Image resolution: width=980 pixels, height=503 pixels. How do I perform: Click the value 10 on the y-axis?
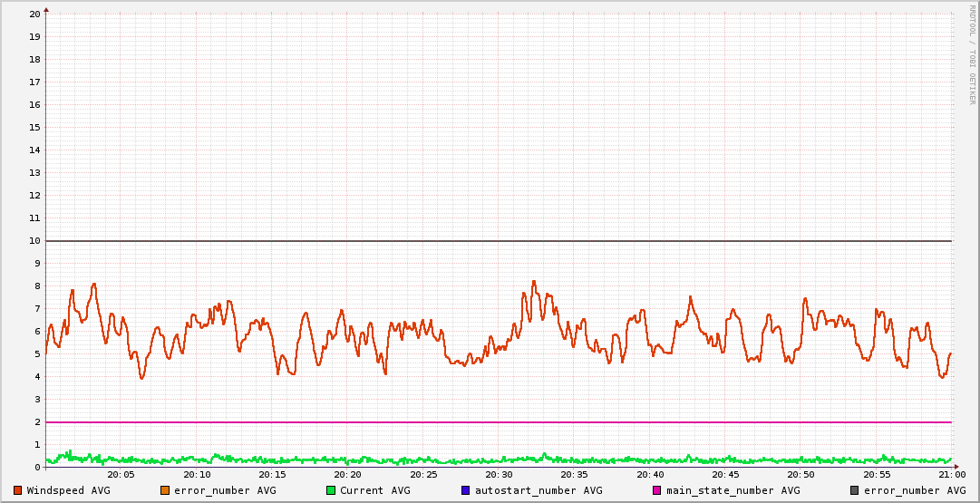[34, 241]
